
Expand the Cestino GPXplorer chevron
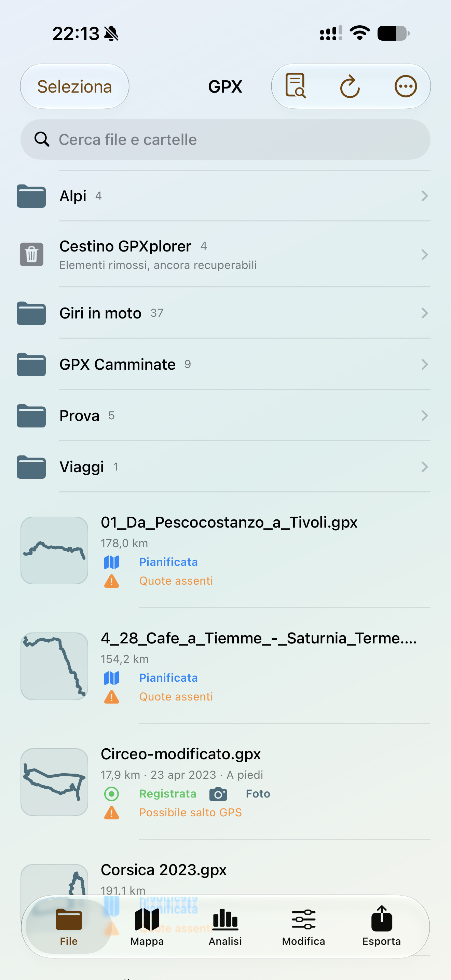(424, 255)
